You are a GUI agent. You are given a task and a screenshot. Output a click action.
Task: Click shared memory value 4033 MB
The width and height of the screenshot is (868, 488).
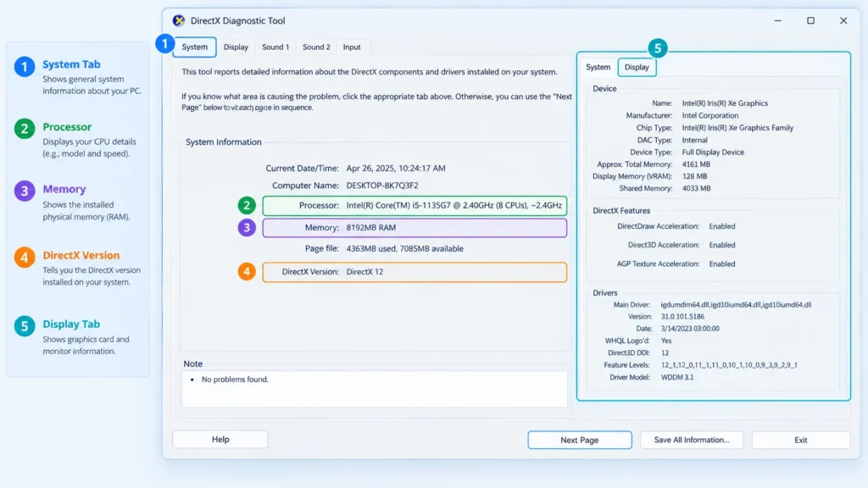[x=697, y=188]
